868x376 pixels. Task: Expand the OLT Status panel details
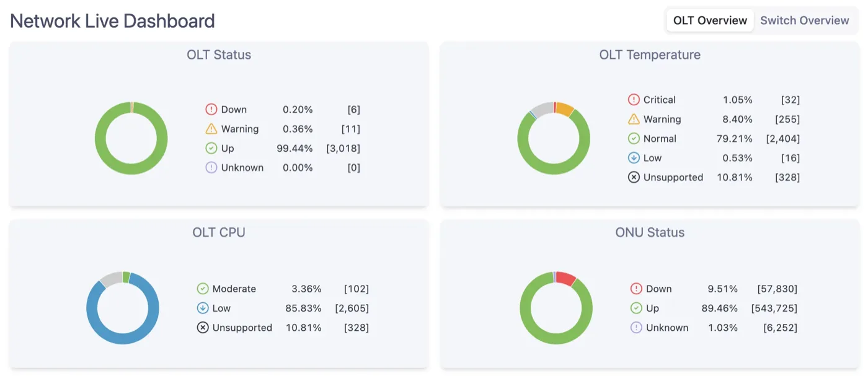tap(219, 55)
